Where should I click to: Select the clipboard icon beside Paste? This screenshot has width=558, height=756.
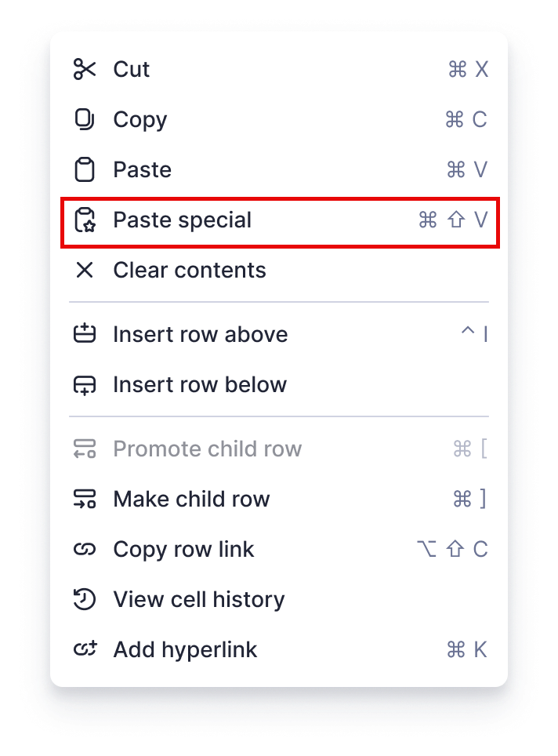[86, 169]
